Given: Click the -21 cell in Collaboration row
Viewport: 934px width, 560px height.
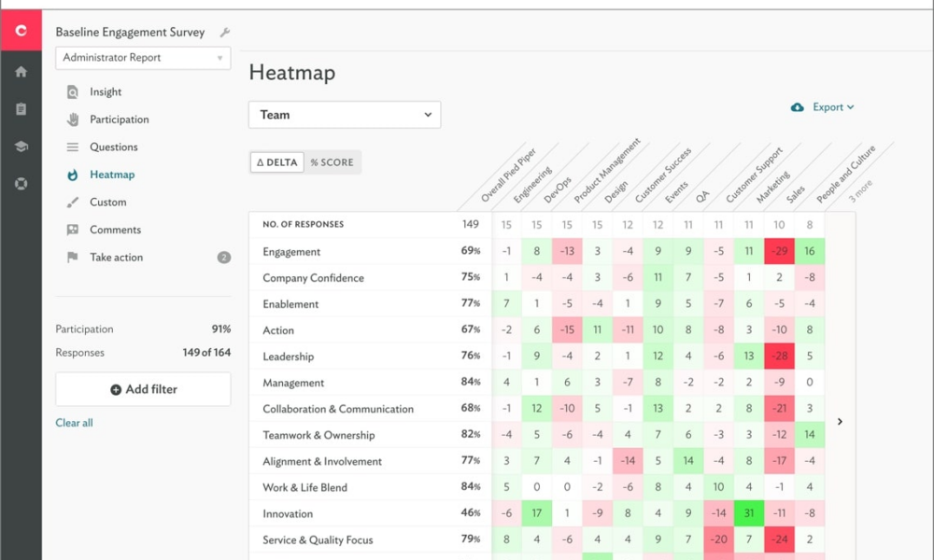Looking at the screenshot, I should coord(779,408).
